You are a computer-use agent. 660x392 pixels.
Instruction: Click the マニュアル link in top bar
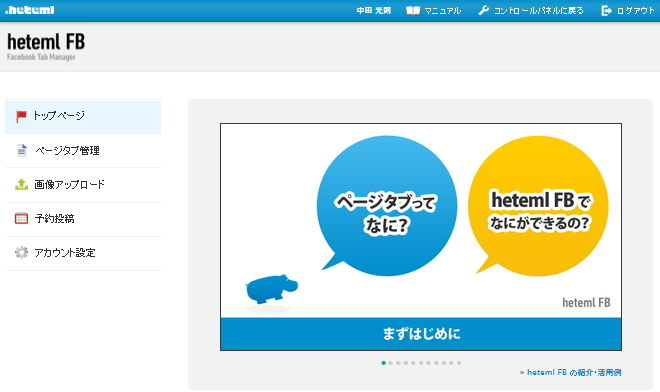[442, 11]
